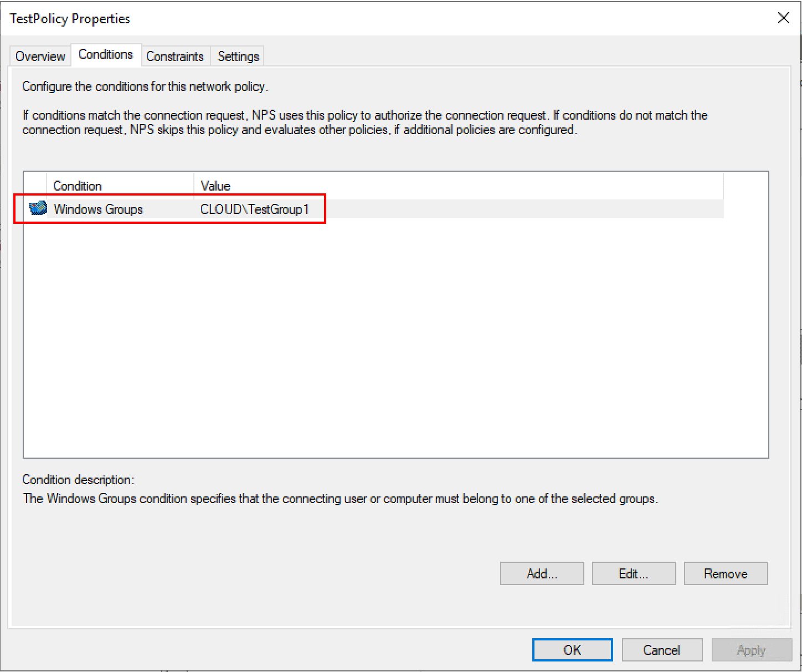Click the CLOUD\TestGroup1 value cell
This screenshot has width=802, height=672.
coord(255,209)
